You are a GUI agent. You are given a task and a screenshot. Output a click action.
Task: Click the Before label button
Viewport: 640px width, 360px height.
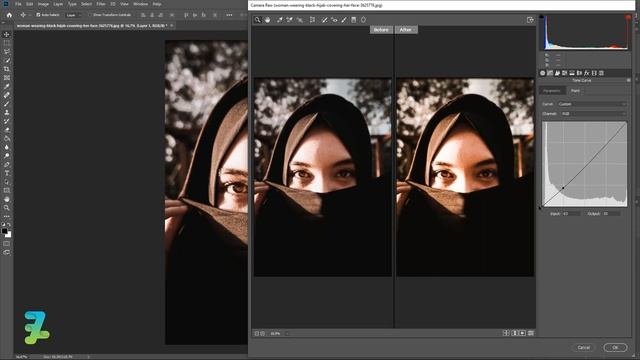(381, 30)
